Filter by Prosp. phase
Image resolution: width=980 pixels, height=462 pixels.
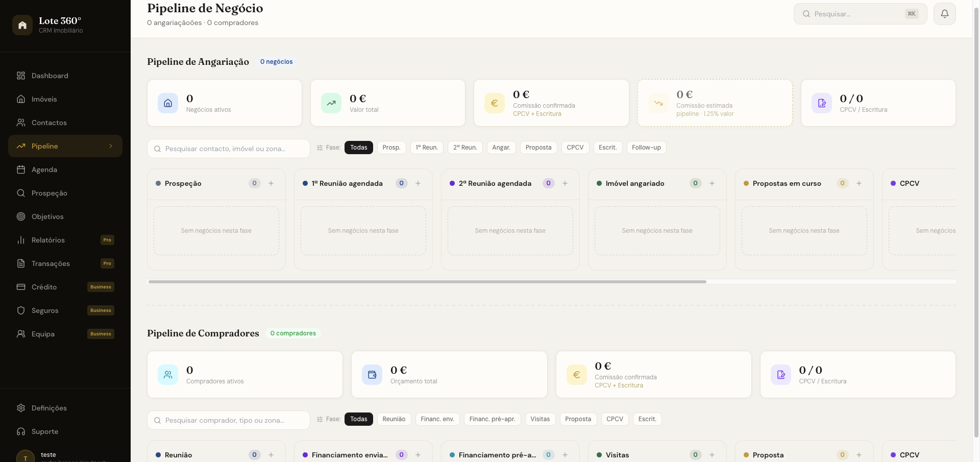[391, 148]
